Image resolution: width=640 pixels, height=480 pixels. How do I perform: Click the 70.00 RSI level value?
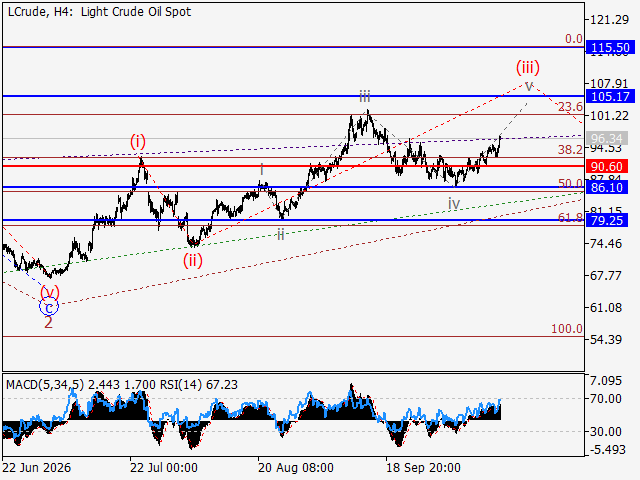606,399
